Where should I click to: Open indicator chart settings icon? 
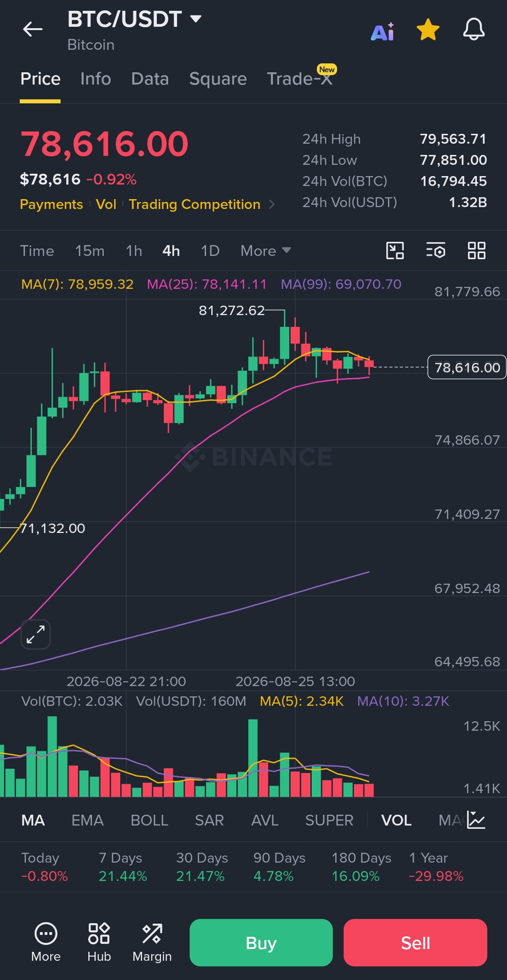click(x=476, y=820)
